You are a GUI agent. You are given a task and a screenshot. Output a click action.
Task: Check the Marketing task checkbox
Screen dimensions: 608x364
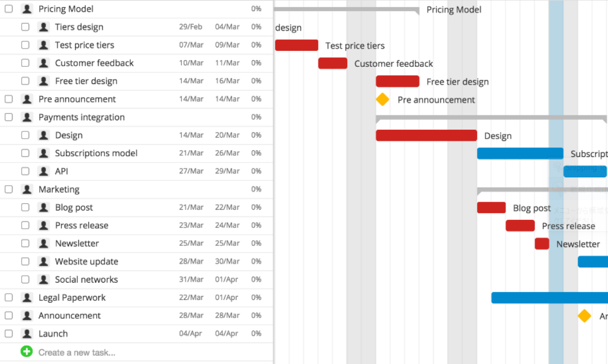(x=9, y=189)
